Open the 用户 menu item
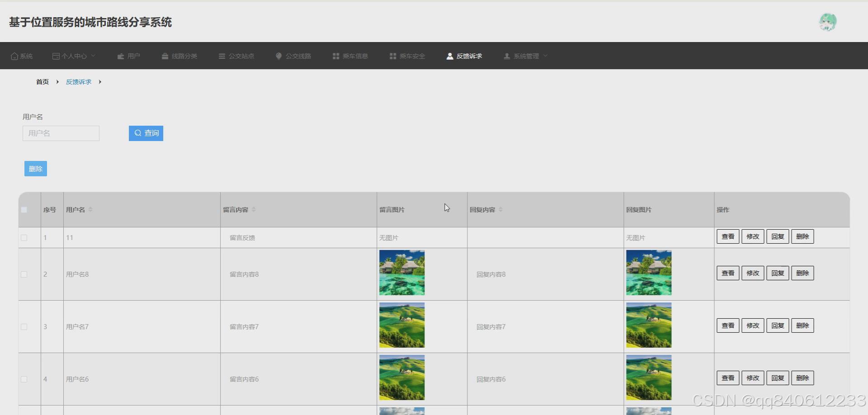 pyautogui.click(x=129, y=56)
